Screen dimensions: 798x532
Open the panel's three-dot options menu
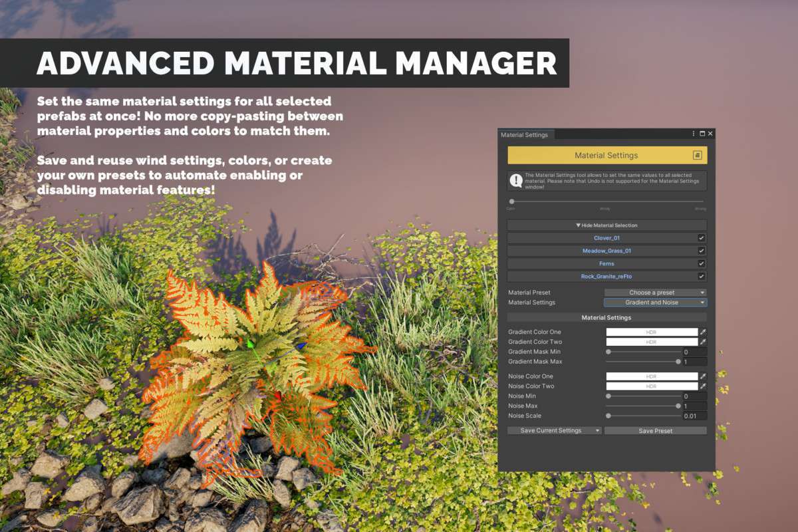click(x=693, y=134)
